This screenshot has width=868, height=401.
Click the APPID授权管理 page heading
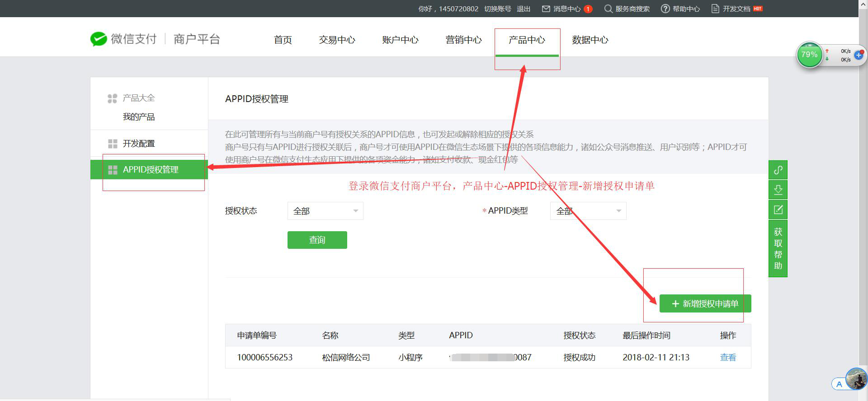[x=257, y=99]
